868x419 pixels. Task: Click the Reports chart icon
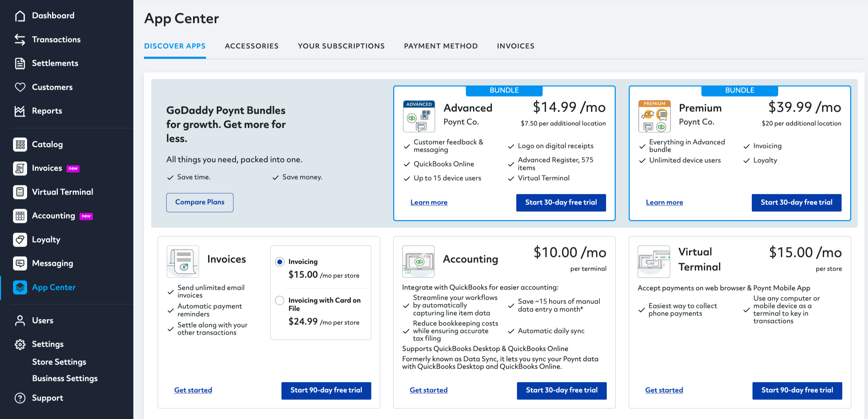point(20,111)
